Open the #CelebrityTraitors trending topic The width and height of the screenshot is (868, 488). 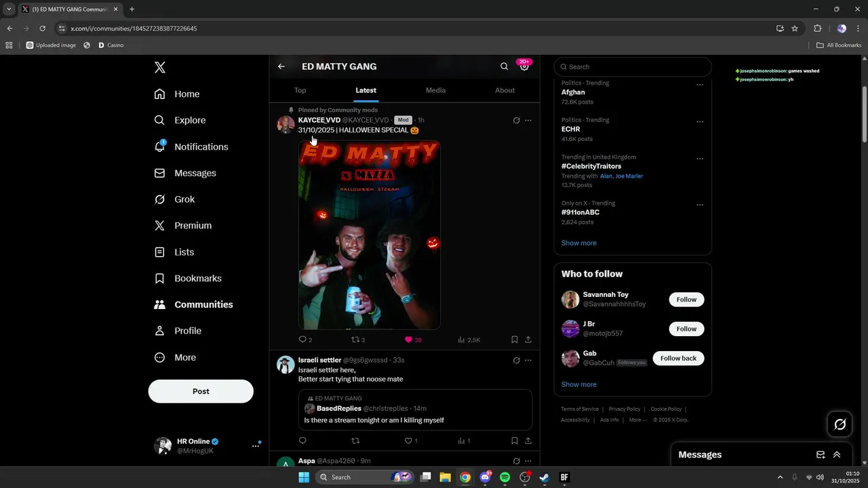591,166
